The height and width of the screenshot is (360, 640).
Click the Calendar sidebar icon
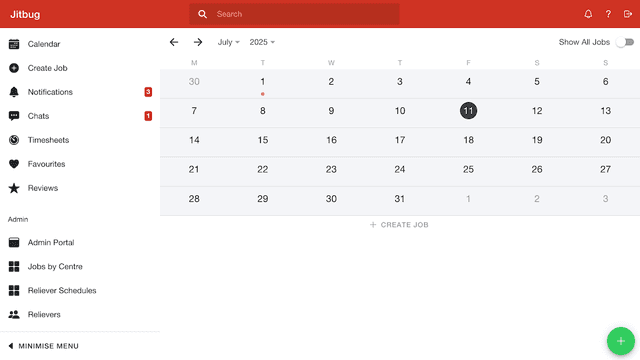click(x=14, y=44)
